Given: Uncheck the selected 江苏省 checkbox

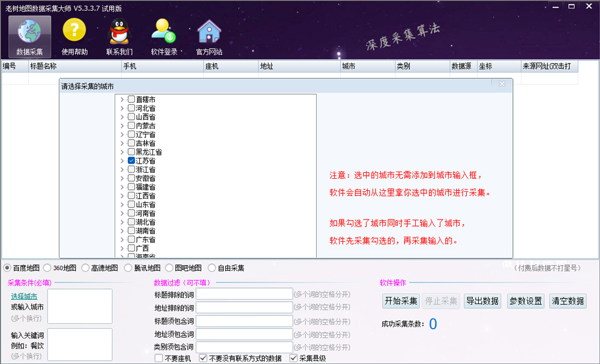Looking at the screenshot, I should pyautogui.click(x=131, y=161).
